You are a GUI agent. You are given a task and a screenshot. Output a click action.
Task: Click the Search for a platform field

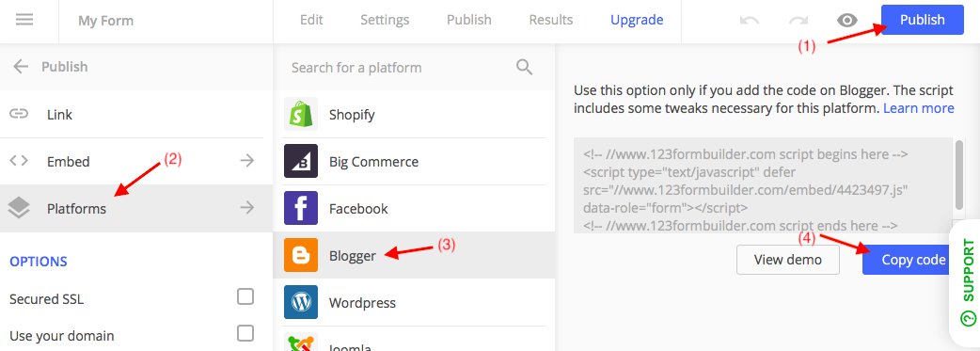[400, 67]
